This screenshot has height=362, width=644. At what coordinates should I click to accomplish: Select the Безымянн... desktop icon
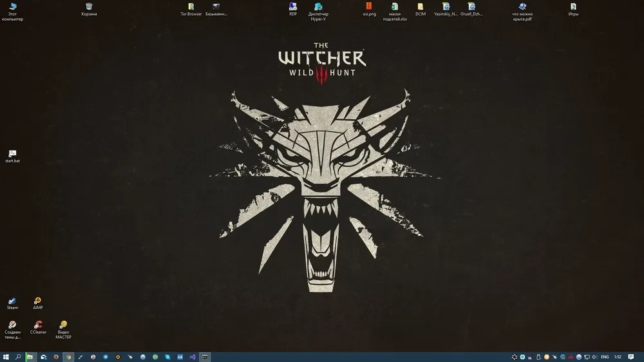[x=216, y=9]
